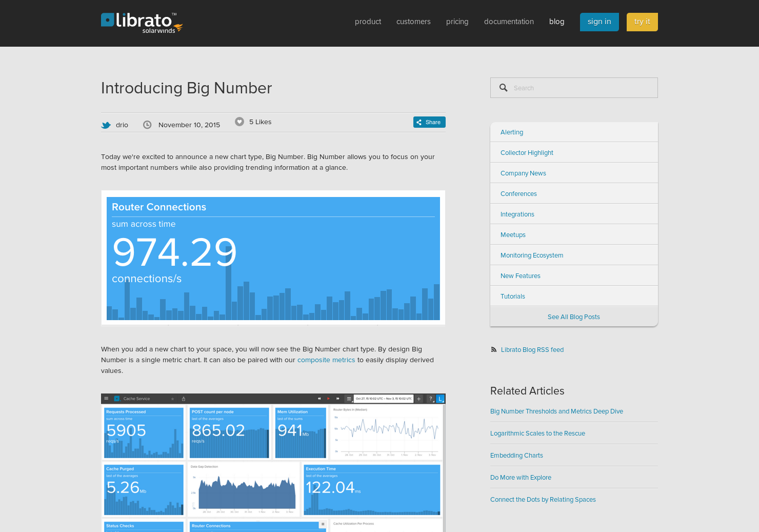Click See All Blog Posts
This screenshot has width=759, height=532.
[574, 317]
